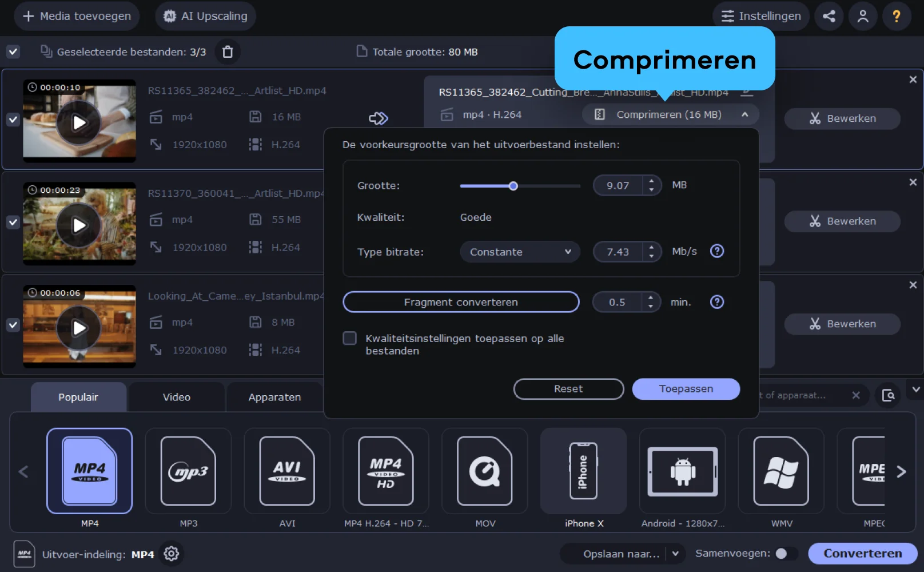Click the Reset button
Viewport: 924px width, 572px height.
tap(568, 389)
